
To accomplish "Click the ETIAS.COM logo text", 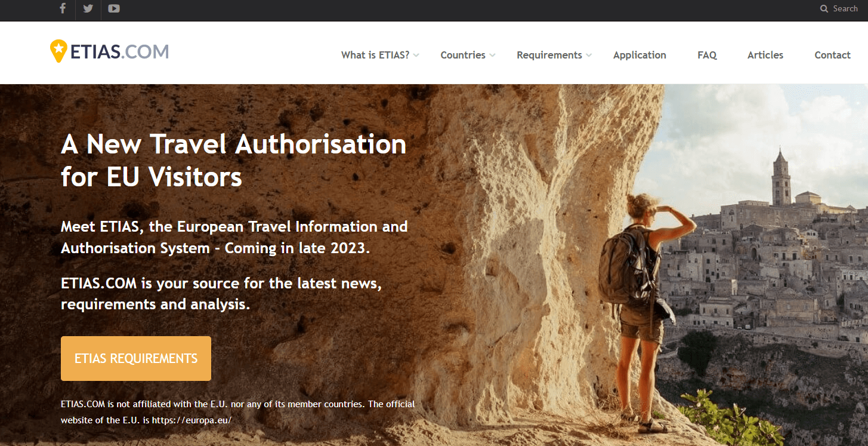I will coord(119,52).
